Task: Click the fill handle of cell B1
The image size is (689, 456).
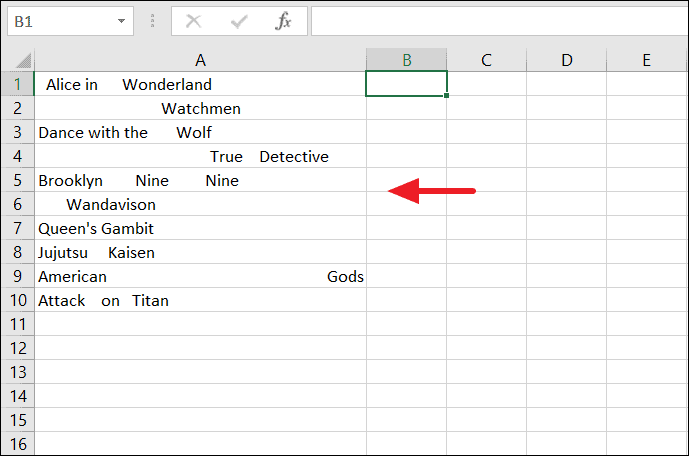Action: tap(446, 95)
